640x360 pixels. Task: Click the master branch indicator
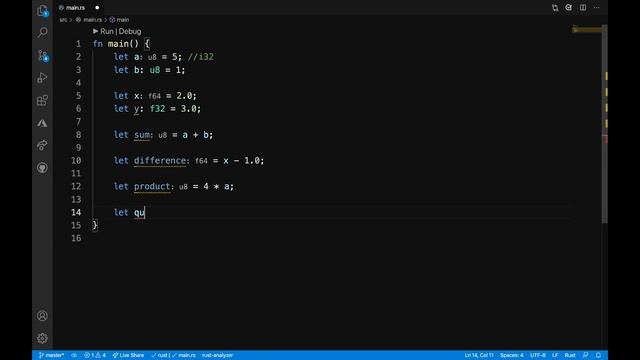tap(51, 355)
